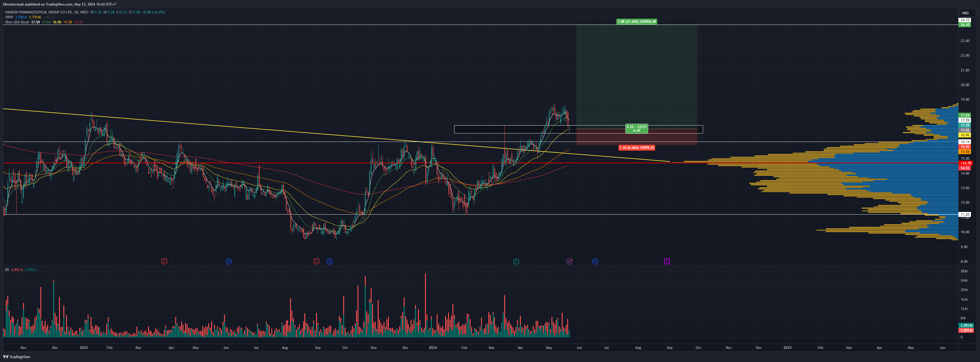The image size is (980, 362).
Task: Click the +0.08 (+0.47%) change value
Action: coord(153,12)
